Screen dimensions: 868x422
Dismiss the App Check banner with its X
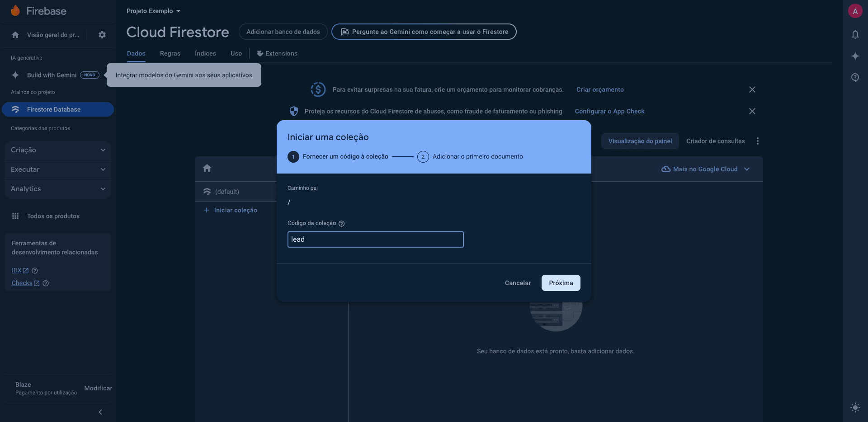click(752, 111)
